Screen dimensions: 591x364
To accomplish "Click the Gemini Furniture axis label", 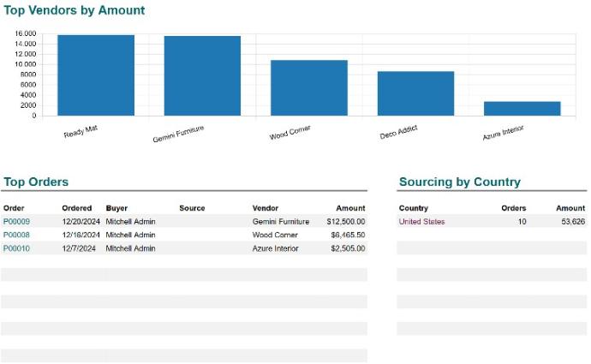I will [178, 134].
